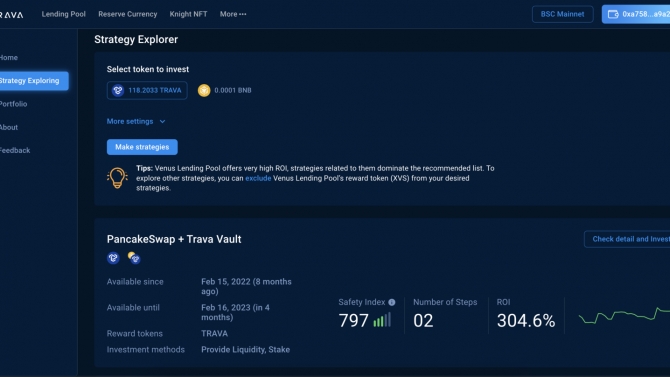Click the green safety signal bars icon

[x=382, y=320]
